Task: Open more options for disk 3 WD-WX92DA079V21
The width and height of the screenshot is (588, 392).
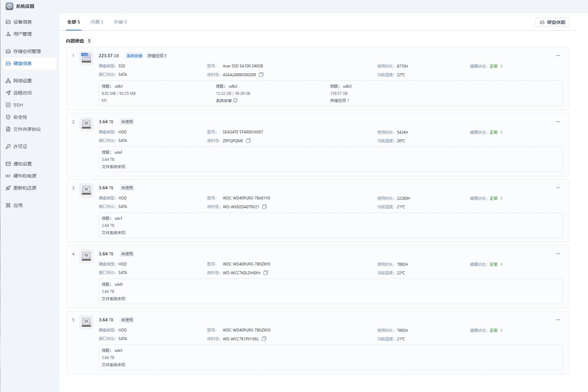Action: [x=558, y=188]
